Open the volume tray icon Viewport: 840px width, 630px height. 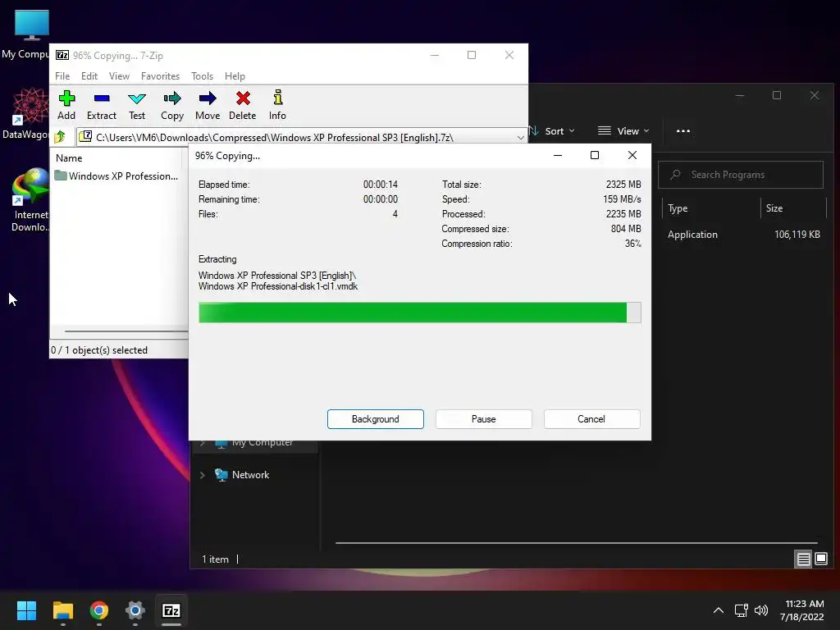pyautogui.click(x=760, y=610)
